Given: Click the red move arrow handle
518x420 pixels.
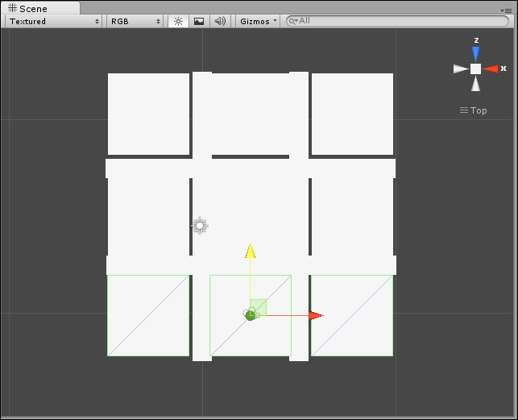Looking at the screenshot, I should coord(316,315).
